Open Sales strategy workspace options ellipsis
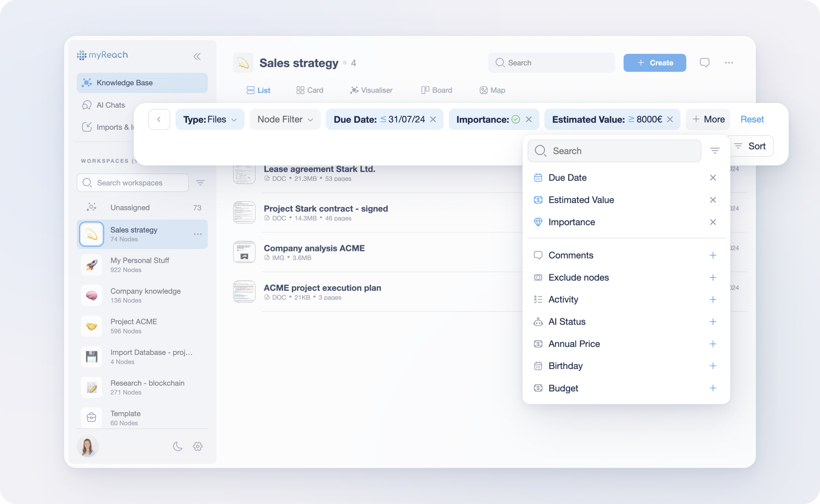Image resolution: width=820 pixels, height=504 pixels. click(198, 234)
